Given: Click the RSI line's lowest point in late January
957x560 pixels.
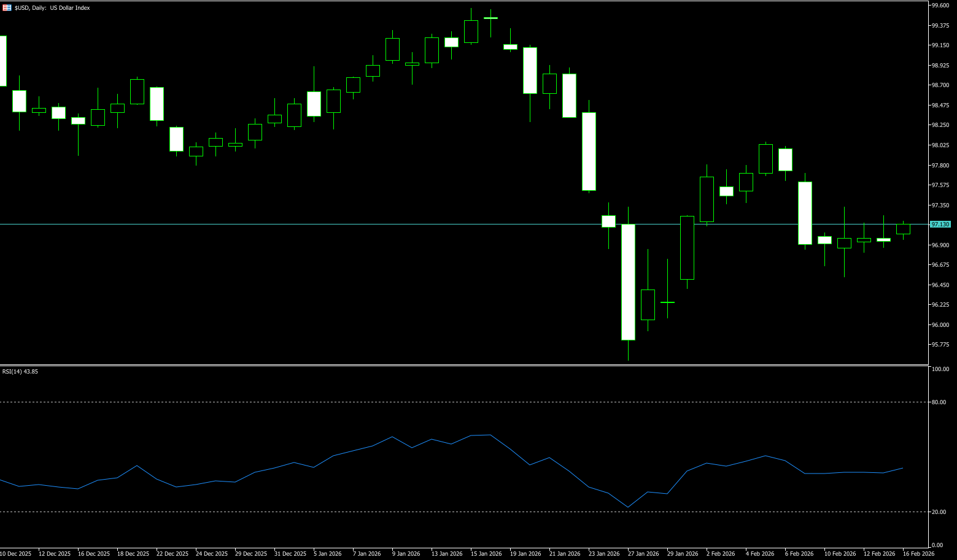Looking at the screenshot, I should coord(628,507).
